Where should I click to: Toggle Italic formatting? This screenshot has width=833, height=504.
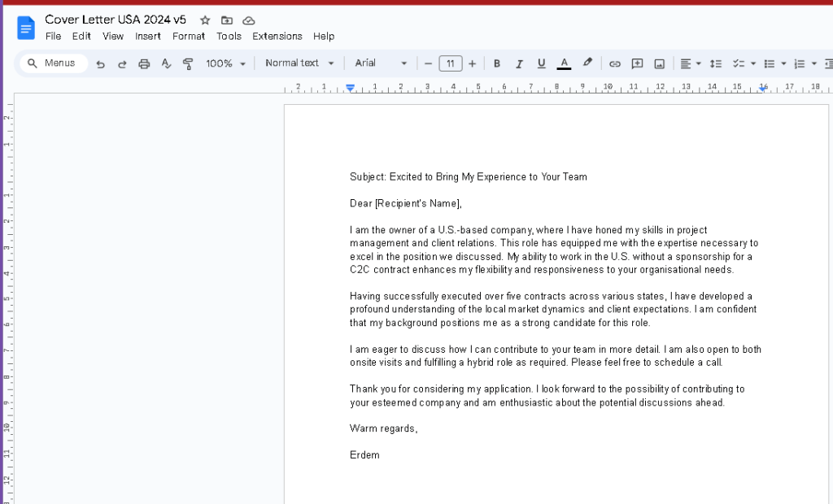coord(519,63)
